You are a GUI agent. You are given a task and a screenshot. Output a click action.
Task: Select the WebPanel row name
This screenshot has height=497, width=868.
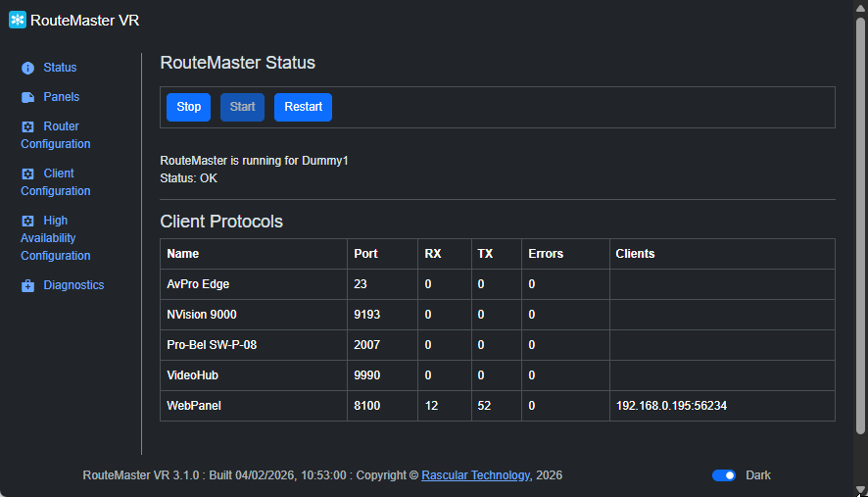(194, 406)
